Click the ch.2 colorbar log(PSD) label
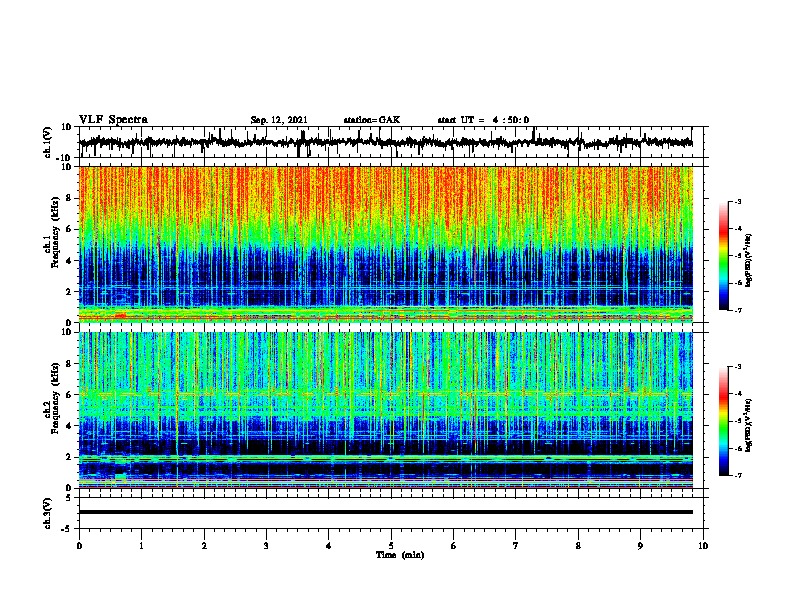 point(749,425)
